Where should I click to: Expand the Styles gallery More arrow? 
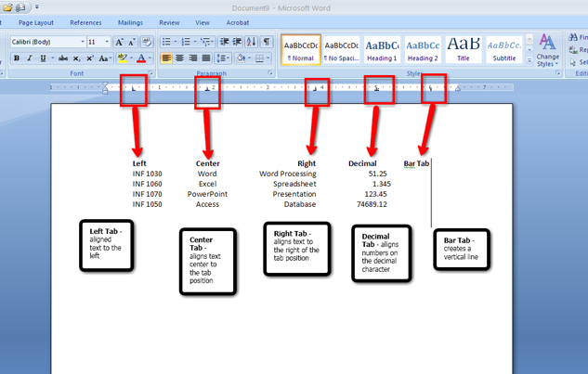(x=529, y=60)
